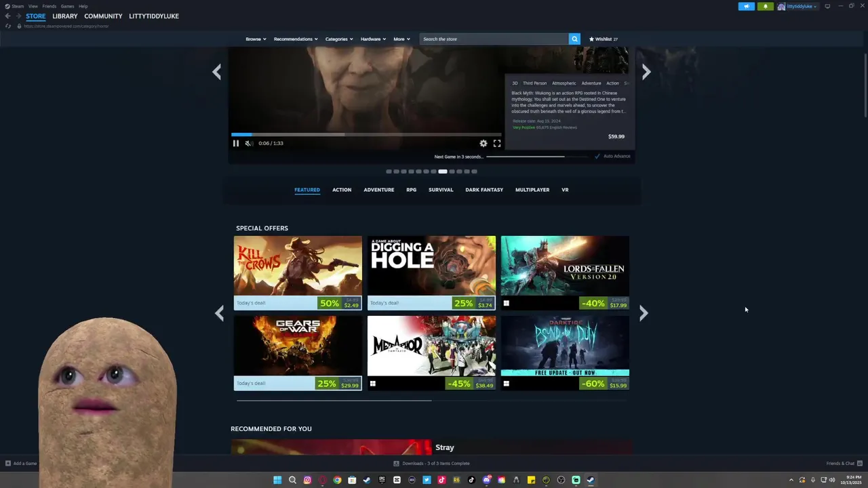
Task: Open the green notifications bell
Action: click(x=766, y=6)
